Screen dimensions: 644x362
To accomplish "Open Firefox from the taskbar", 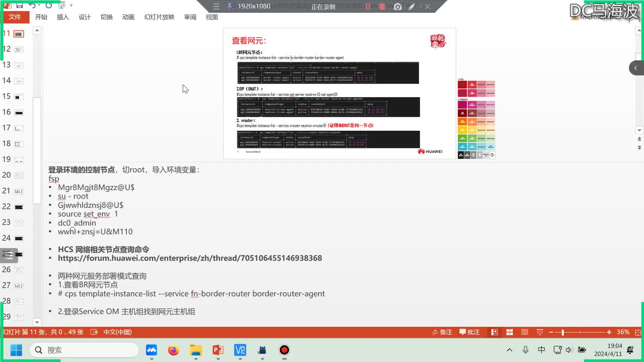I will (174, 350).
